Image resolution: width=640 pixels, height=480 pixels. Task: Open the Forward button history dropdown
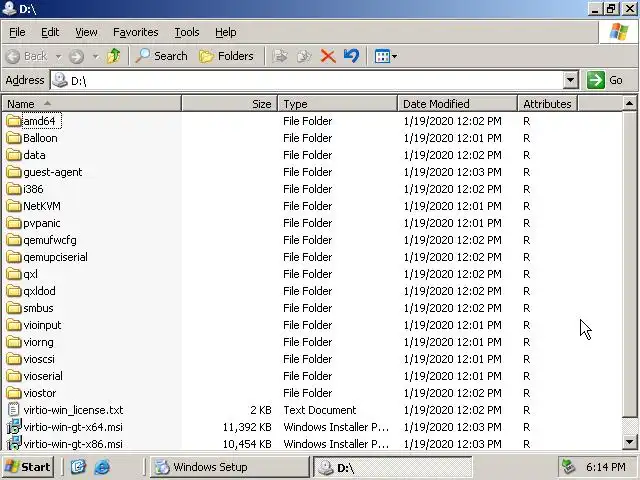tap(96, 56)
